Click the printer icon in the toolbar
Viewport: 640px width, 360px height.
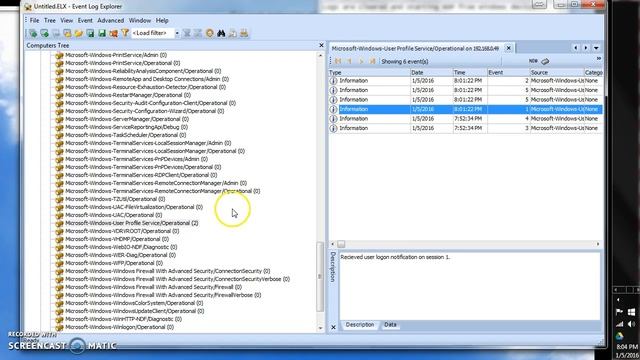(x=244, y=33)
